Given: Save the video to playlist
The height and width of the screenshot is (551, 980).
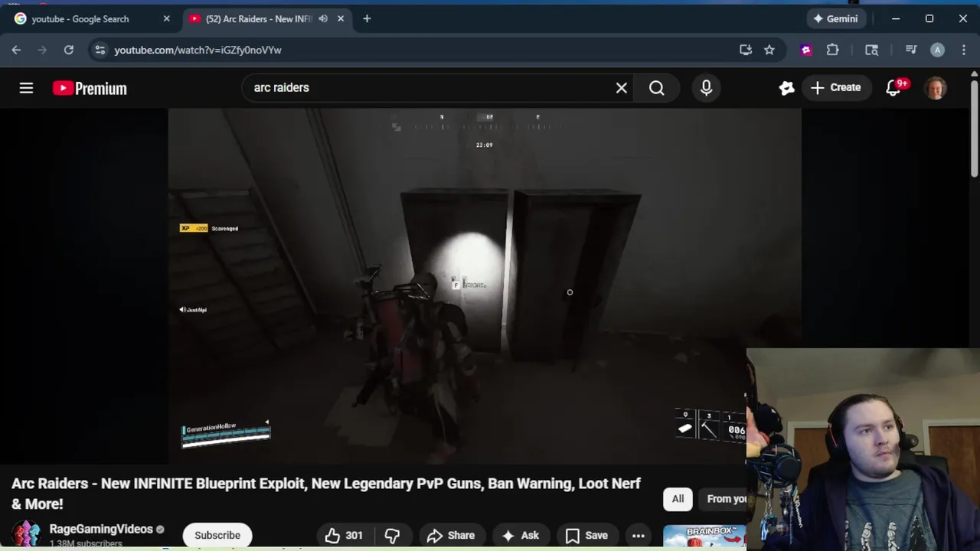Looking at the screenshot, I should (x=586, y=536).
